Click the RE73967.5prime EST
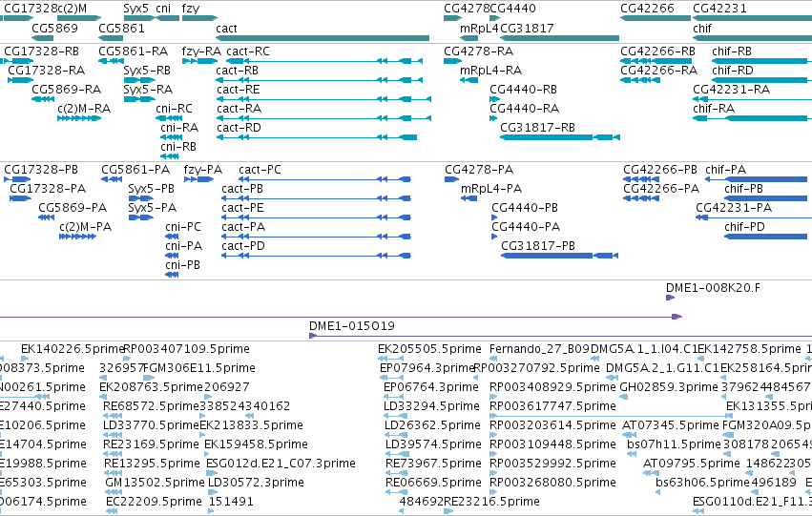The width and height of the screenshot is (812, 516). click(397, 474)
